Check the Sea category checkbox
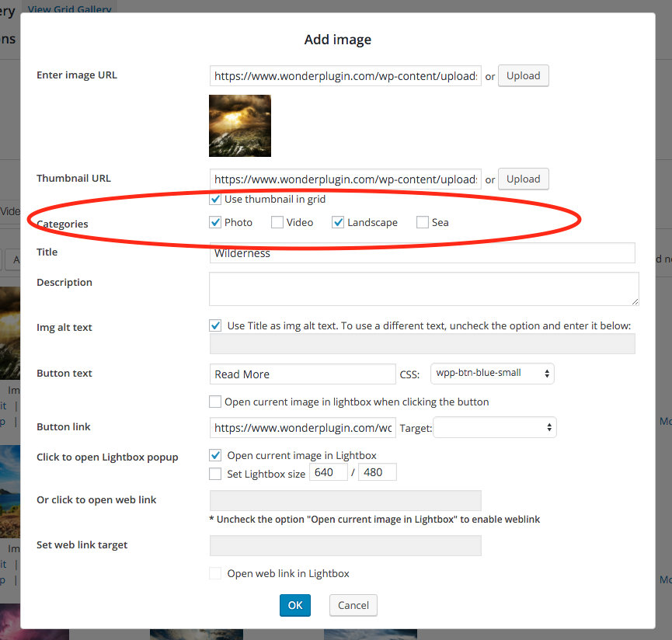The width and height of the screenshot is (672, 640). click(x=423, y=223)
